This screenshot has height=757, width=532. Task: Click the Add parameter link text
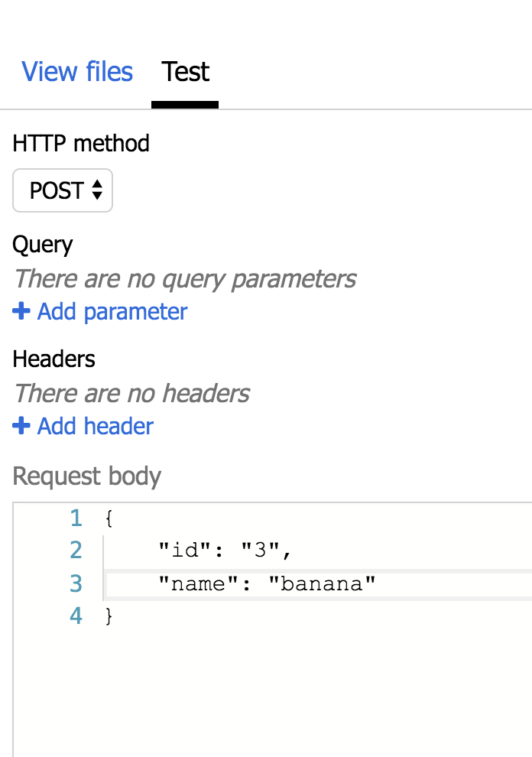point(112,312)
